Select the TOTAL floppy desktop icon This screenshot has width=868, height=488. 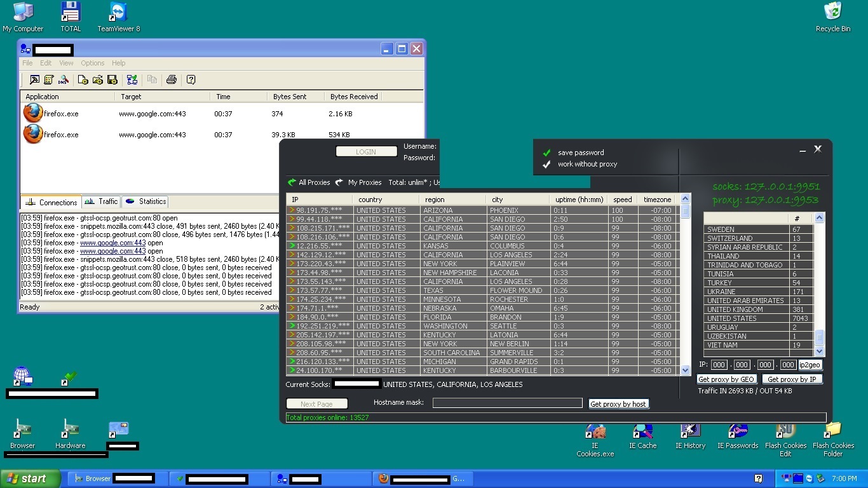[x=71, y=17]
